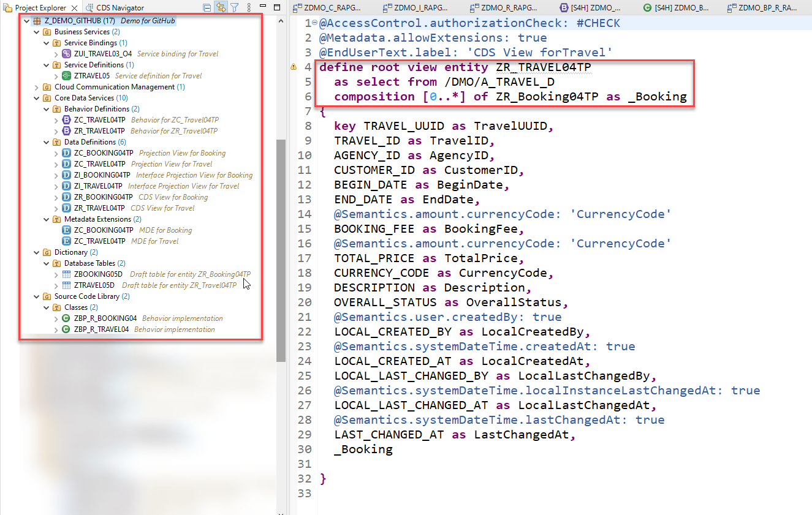The width and height of the screenshot is (812, 515).
Task: Collapse the Service Definitions folder
Action: click(x=47, y=65)
